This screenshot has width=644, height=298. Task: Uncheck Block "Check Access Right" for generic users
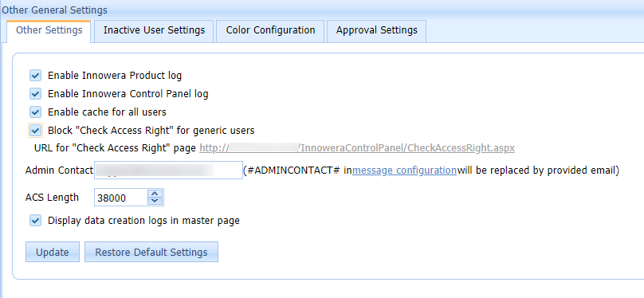coord(35,131)
